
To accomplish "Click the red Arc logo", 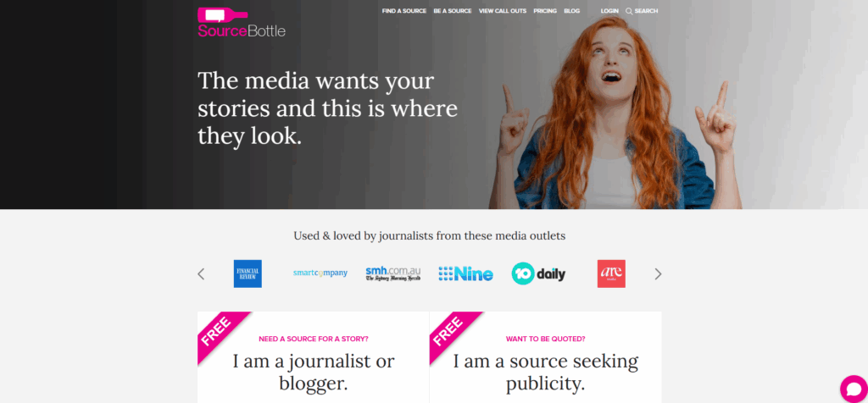I will 611,273.
